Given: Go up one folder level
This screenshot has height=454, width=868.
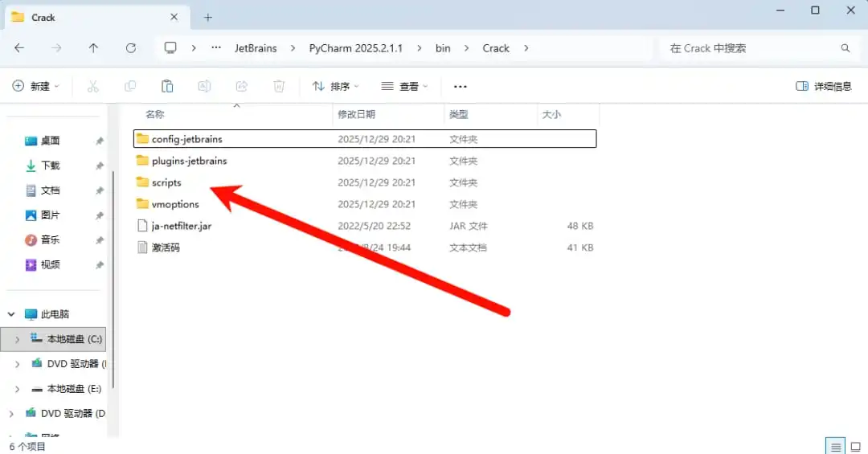Looking at the screenshot, I should (x=93, y=48).
